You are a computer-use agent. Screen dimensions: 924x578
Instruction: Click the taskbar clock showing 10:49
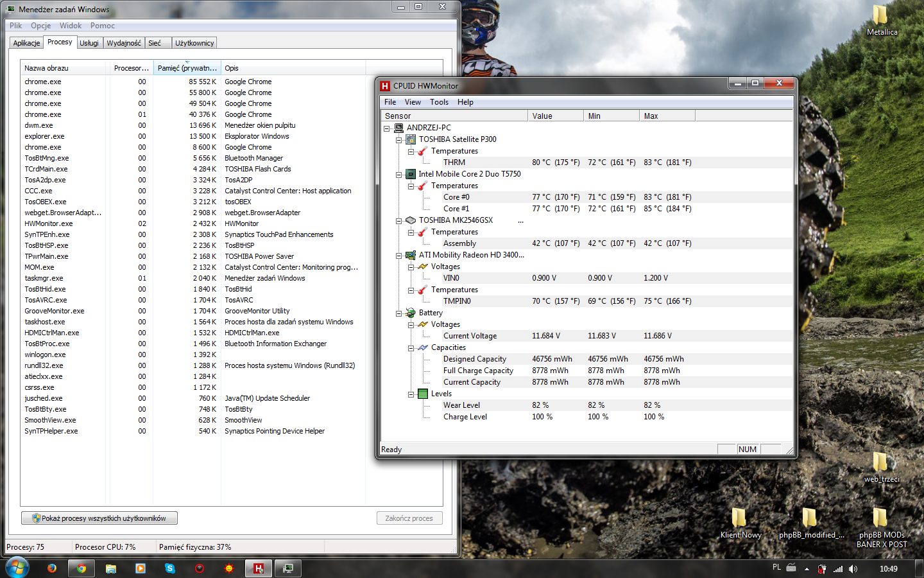click(x=888, y=569)
